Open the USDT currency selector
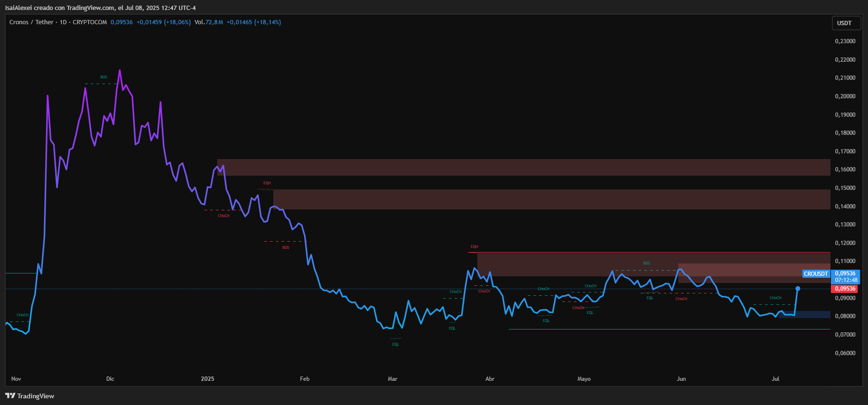Viewport: 868px width, 405px height. pos(846,23)
